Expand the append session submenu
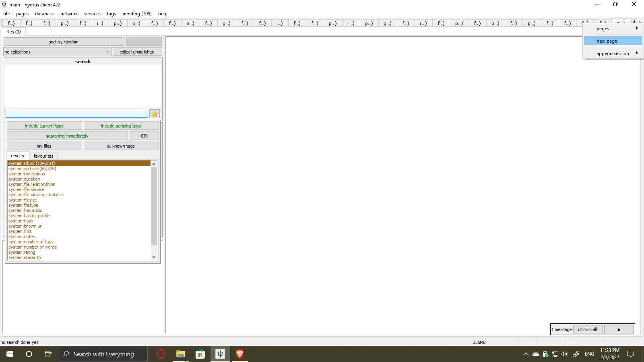The image size is (644, 362). (613, 53)
